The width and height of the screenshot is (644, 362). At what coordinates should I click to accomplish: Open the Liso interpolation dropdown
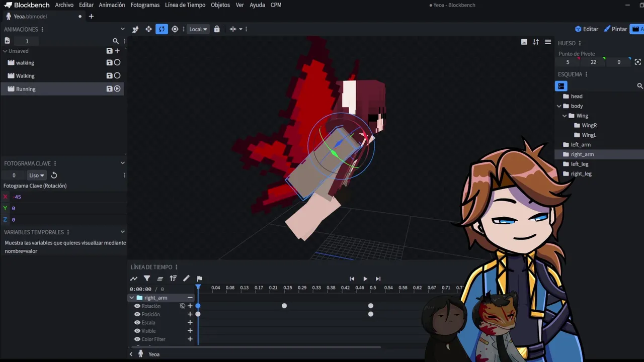[x=36, y=175]
